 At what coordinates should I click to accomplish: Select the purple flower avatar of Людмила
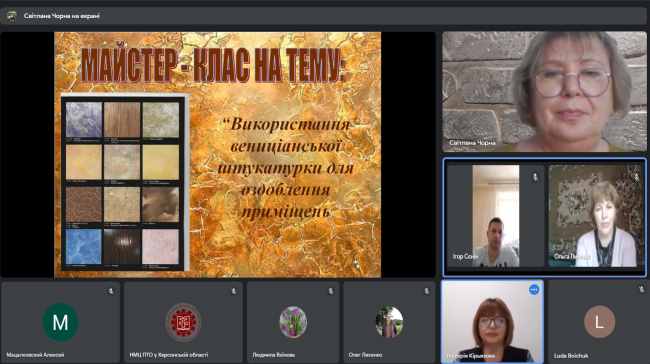click(293, 322)
